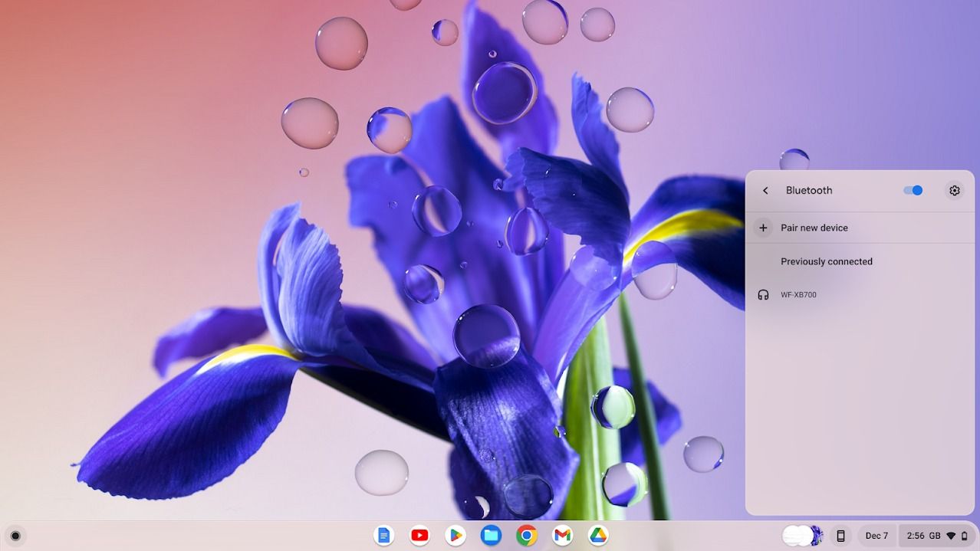This screenshot has width=980, height=551.
Task: Open Bluetooth settings with the gear icon
Action: [953, 190]
